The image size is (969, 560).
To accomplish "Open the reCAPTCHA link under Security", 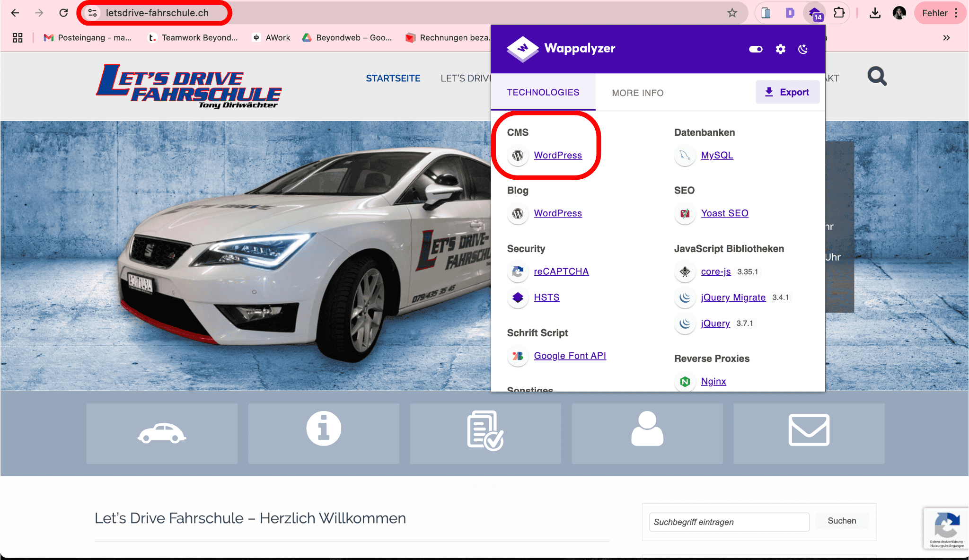I will click(561, 271).
